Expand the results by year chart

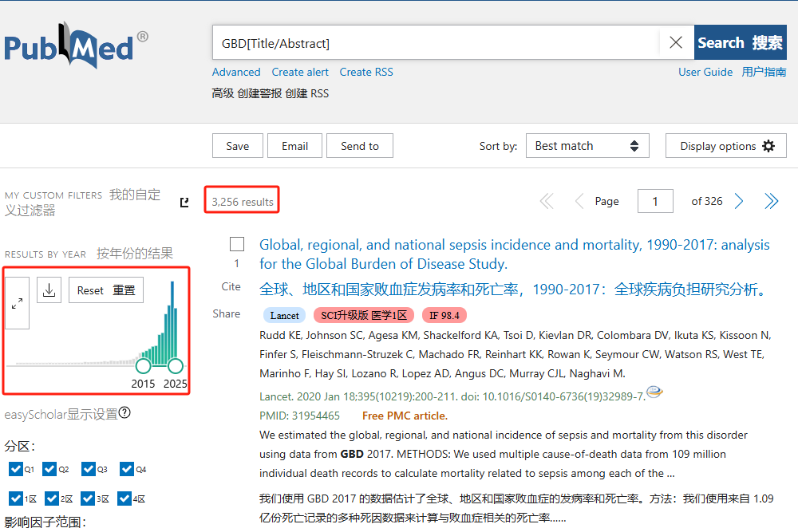(18, 303)
